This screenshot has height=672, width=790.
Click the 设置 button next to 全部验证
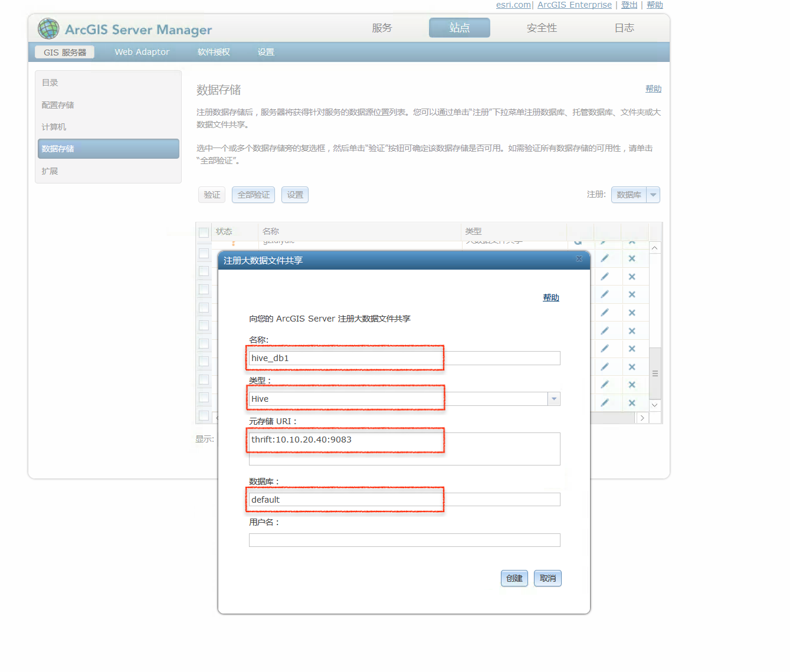(295, 195)
